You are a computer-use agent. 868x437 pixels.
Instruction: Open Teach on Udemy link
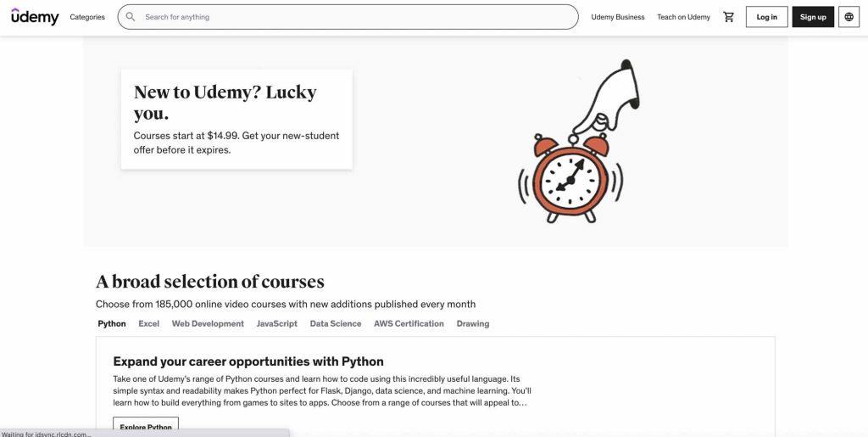click(x=684, y=17)
